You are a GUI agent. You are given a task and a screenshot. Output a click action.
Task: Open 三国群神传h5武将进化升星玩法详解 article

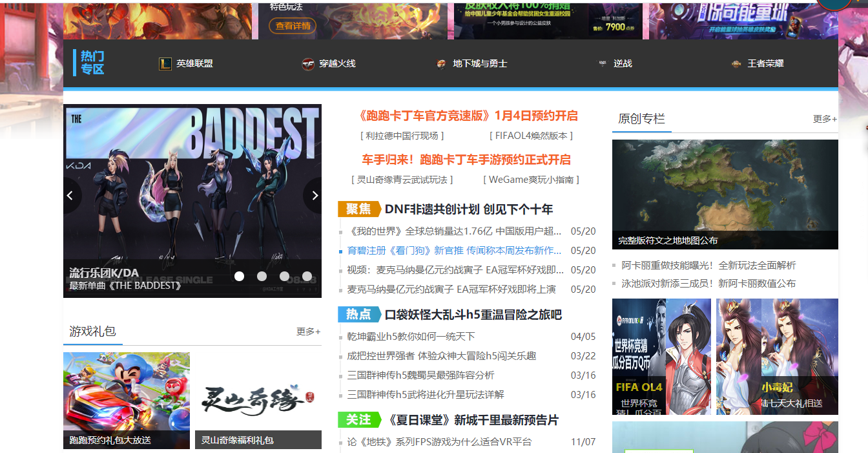[426, 395]
